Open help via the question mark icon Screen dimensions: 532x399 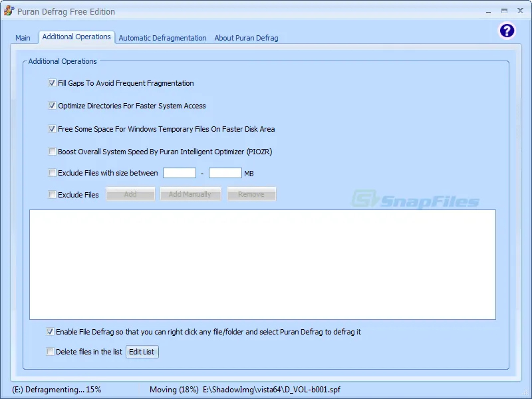tap(507, 31)
